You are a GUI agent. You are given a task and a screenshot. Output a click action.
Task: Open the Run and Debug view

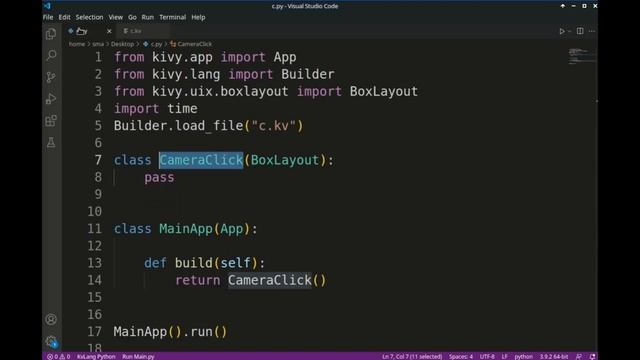(x=51, y=99)
